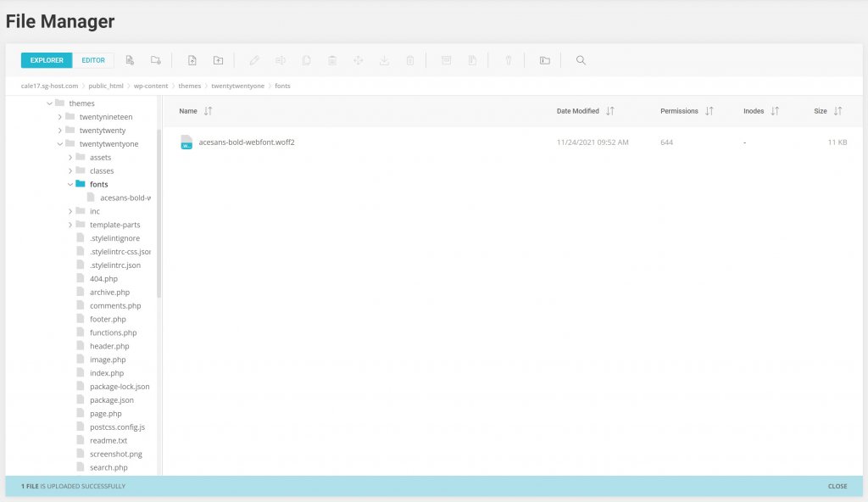
Task: Open the search magnifier icon
Action: point(581,60)
